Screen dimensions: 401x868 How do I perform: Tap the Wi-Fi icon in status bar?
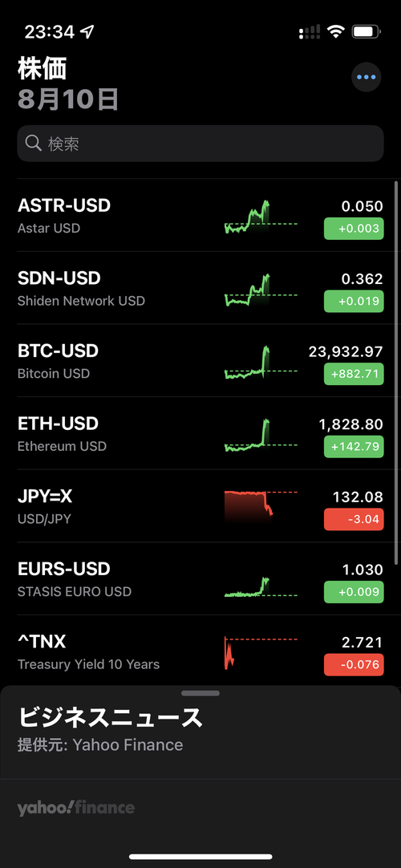click(x=335, y=32)
